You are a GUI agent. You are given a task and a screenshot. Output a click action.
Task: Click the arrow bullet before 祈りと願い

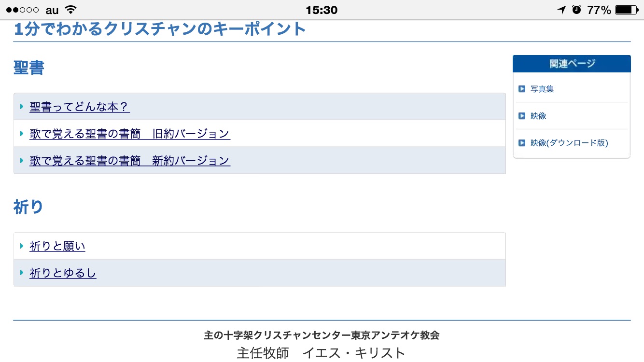click(x=22, y=246)
